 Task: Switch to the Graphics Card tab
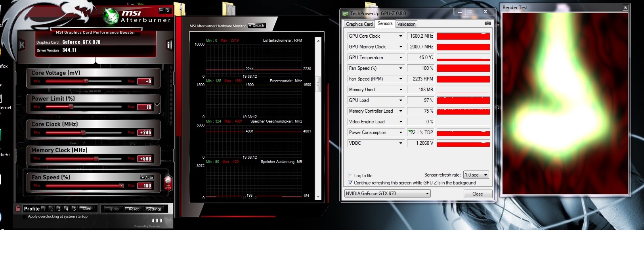(x=359, y=24)
